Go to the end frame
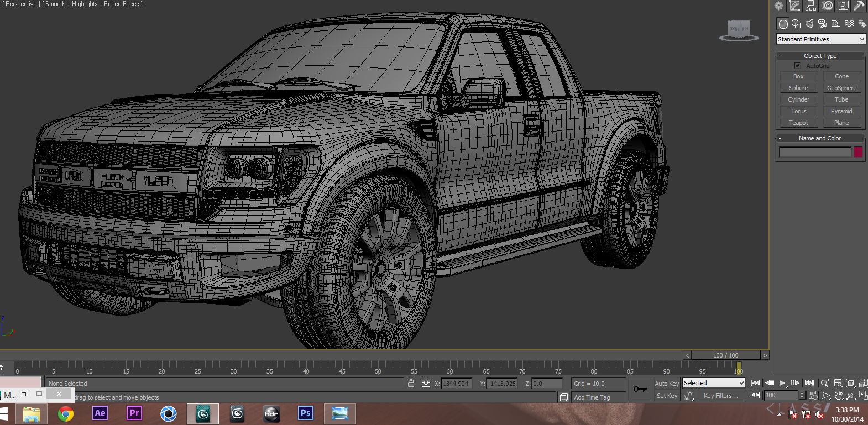This screenshot has height=425, width=868. click(809, 383)
